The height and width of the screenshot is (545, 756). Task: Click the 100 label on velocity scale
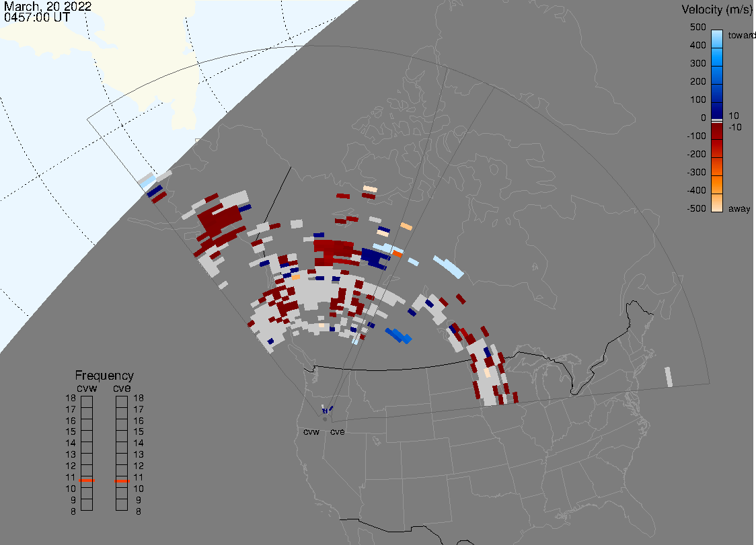click(x=697, y=99)
